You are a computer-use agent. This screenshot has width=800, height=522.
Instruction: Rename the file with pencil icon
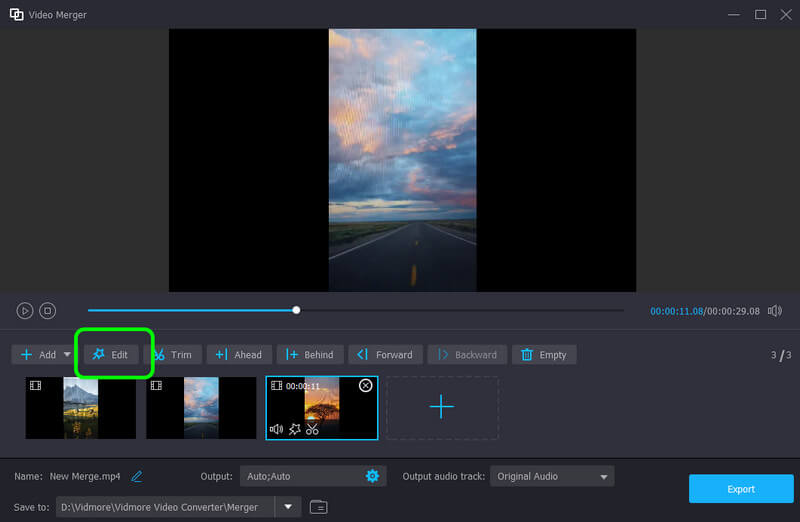click(x=137, y=476)
